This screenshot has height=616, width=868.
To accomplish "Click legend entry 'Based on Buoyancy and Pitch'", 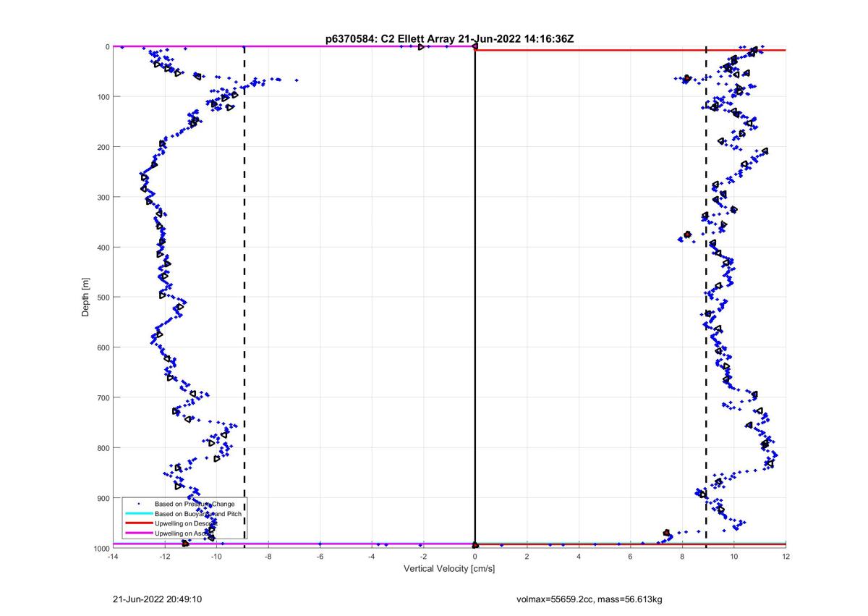I will pyautogui.click(x=199, y=513).
